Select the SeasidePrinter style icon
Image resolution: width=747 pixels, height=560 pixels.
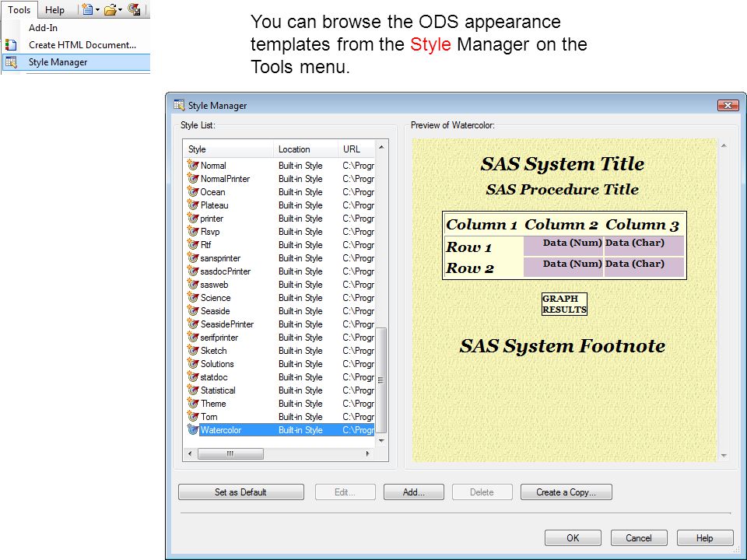click(192, 324)
